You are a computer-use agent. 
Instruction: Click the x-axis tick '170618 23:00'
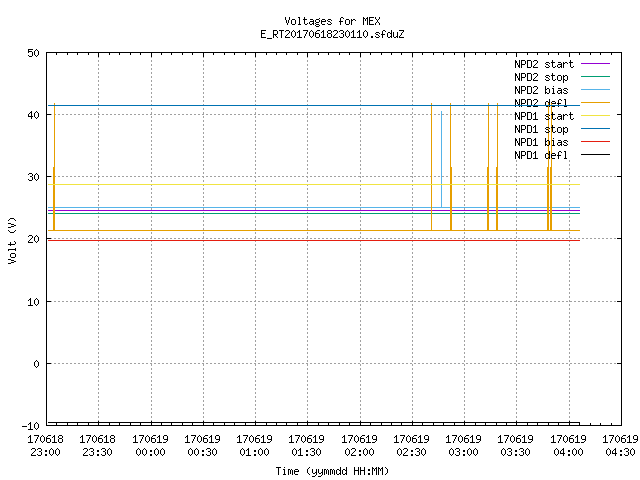pyautogui.click(x=45, y=446)
